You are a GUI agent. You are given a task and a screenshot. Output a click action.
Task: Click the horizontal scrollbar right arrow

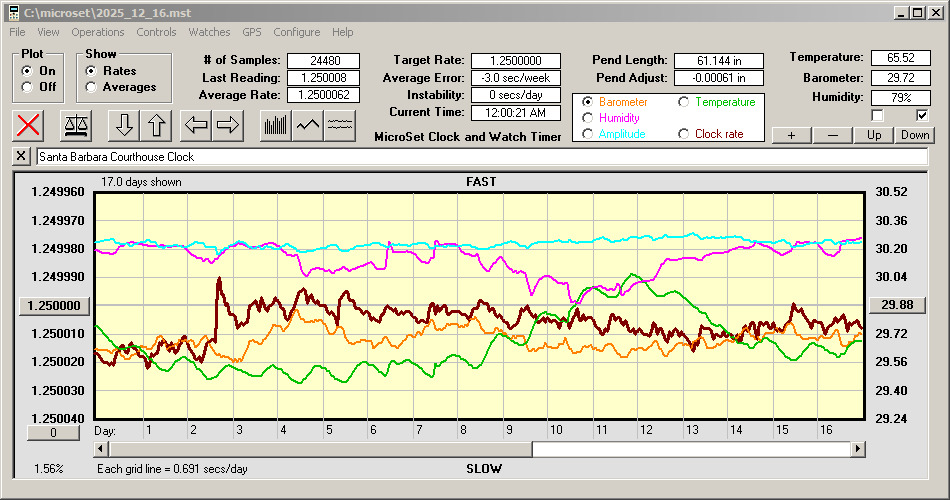(x=858, y=450)
